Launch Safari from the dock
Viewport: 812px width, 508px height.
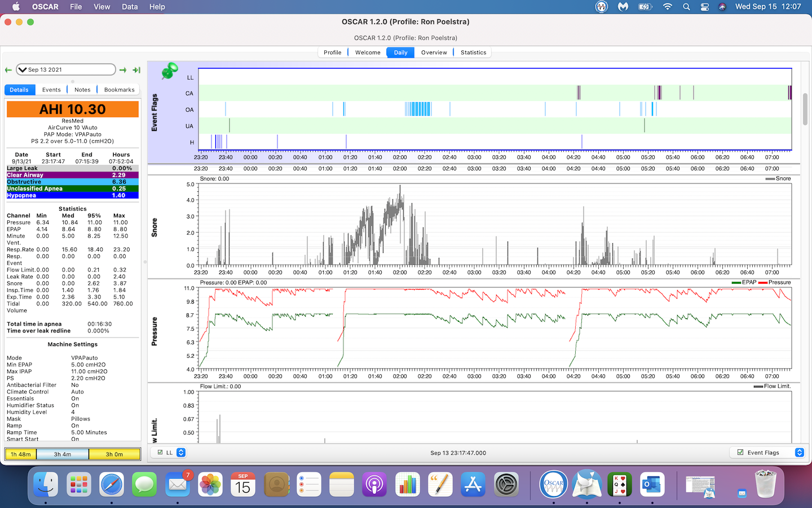pos(112,484)
